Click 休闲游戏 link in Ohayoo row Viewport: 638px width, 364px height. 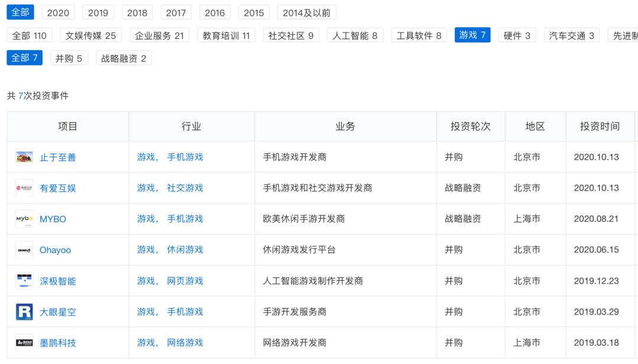[x=185, y=250]
